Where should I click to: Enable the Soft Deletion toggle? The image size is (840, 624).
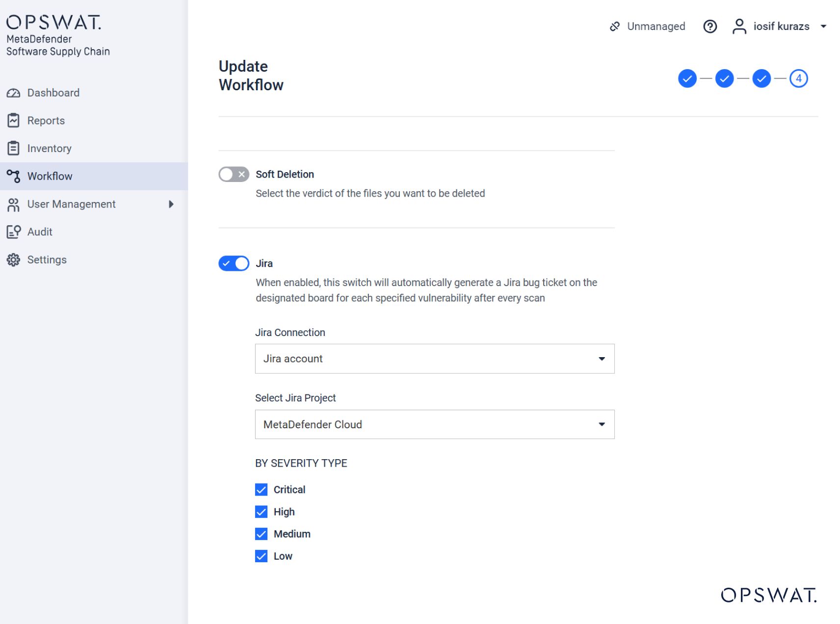pos(234,174)
